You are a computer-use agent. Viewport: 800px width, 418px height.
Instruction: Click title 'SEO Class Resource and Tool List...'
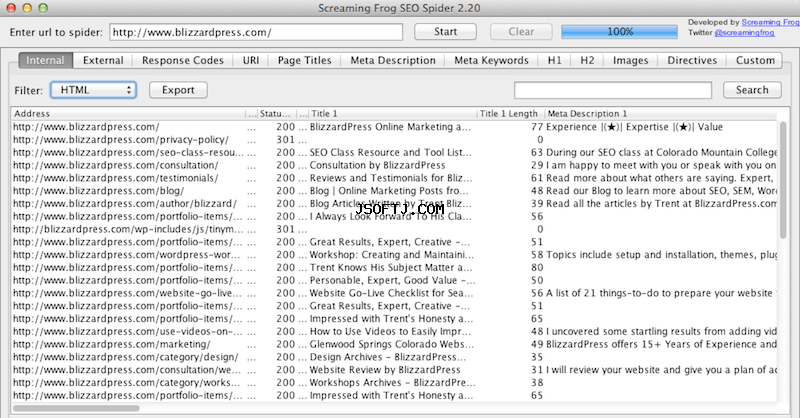coord(390,153)
